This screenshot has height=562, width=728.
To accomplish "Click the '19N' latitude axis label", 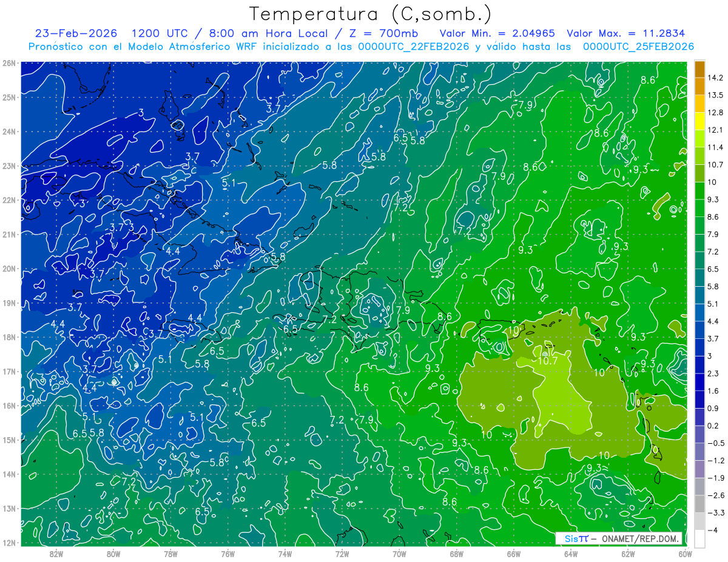I will pyautogui.click(x=8, y=303).
